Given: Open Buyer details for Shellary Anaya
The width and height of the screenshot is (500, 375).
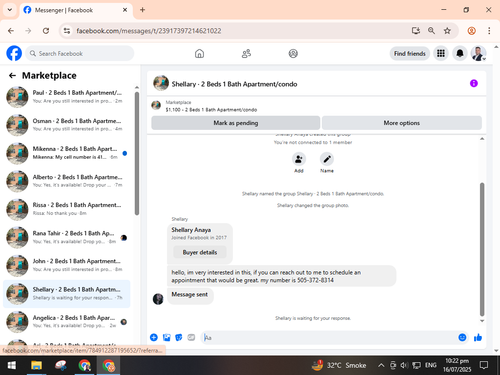Looking at the screenshot, I should coord(200,252).
